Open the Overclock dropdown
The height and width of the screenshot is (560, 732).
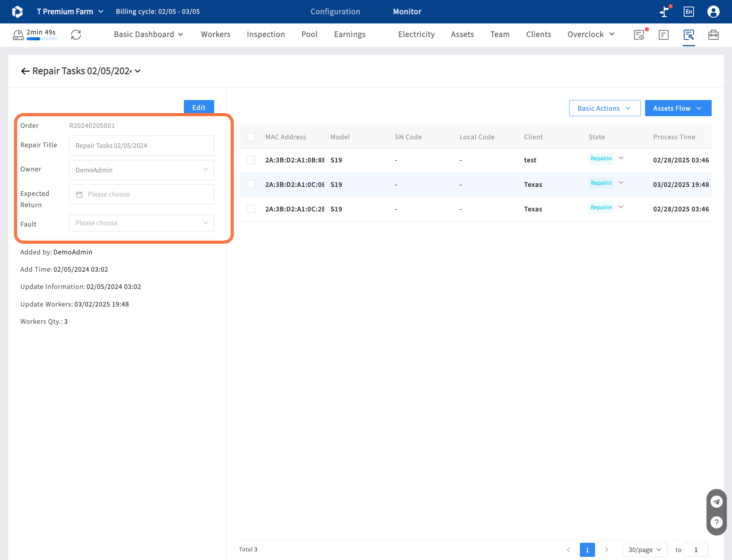[591, 34]
